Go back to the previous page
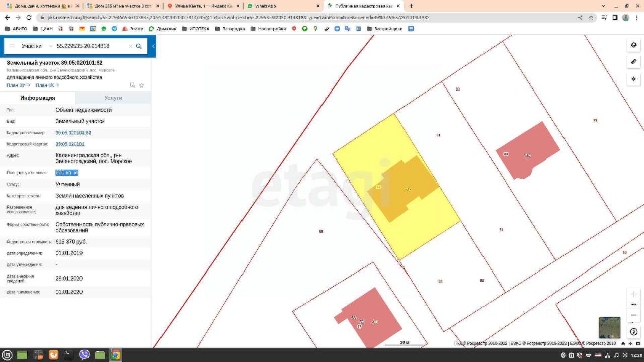 7,17
